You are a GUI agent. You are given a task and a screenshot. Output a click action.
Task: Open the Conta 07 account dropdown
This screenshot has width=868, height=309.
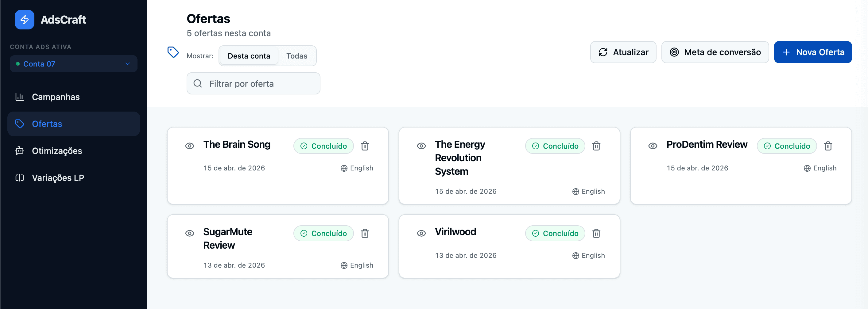73,64
